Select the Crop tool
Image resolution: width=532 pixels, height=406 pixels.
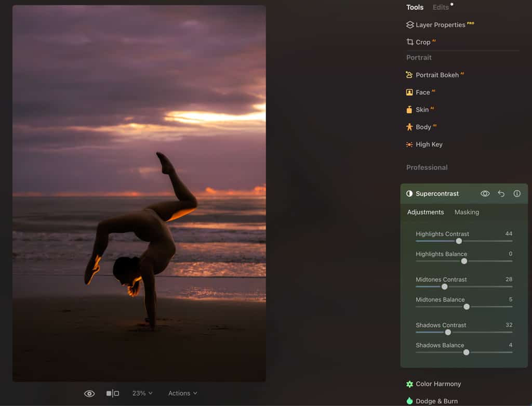[x=422, y=42]
